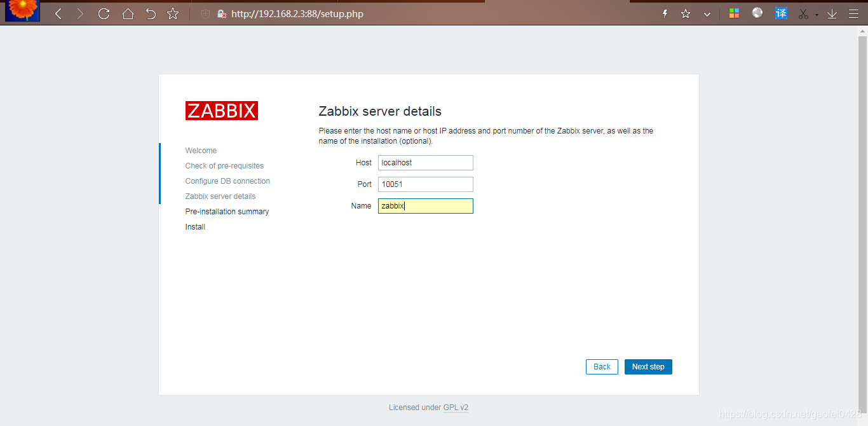Screen dimensions: 868x426
Task: Click the colored squares extension icon
Action: click(x=734, y=13)
